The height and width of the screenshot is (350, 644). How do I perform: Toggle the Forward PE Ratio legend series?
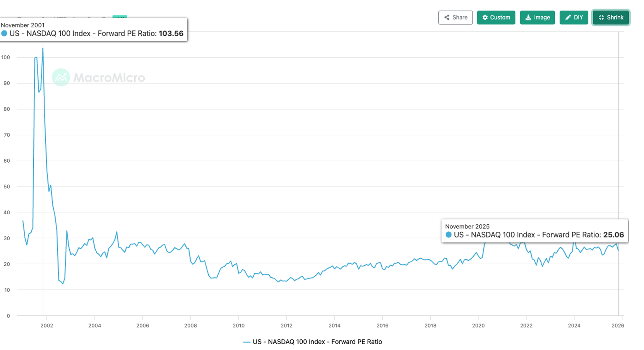tap(317, 342)
